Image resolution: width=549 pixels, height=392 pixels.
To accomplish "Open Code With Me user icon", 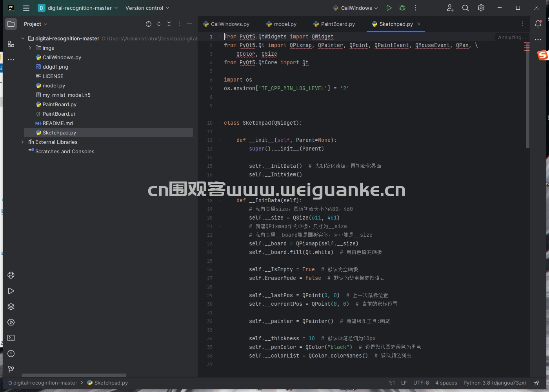I will [450, 8].
